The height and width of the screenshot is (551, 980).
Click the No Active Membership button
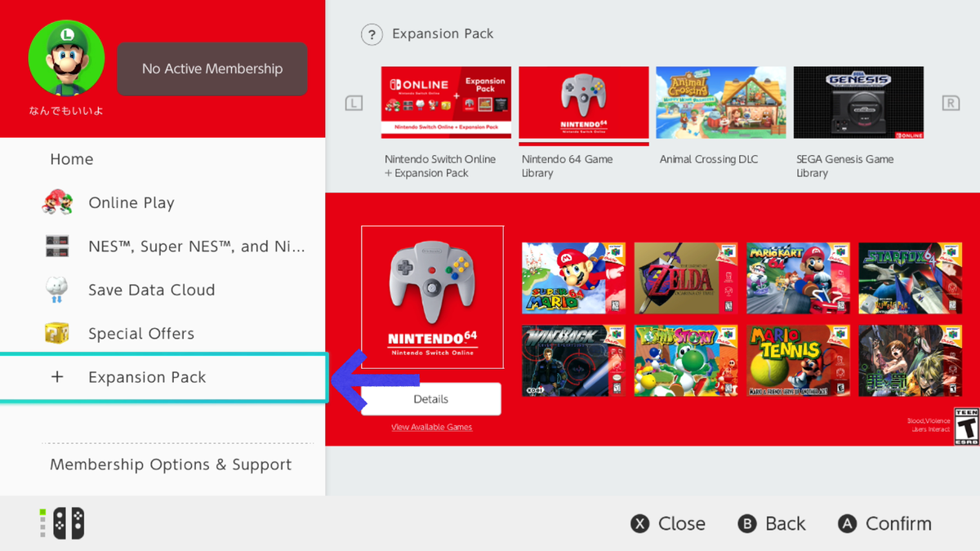click(212, 69)
